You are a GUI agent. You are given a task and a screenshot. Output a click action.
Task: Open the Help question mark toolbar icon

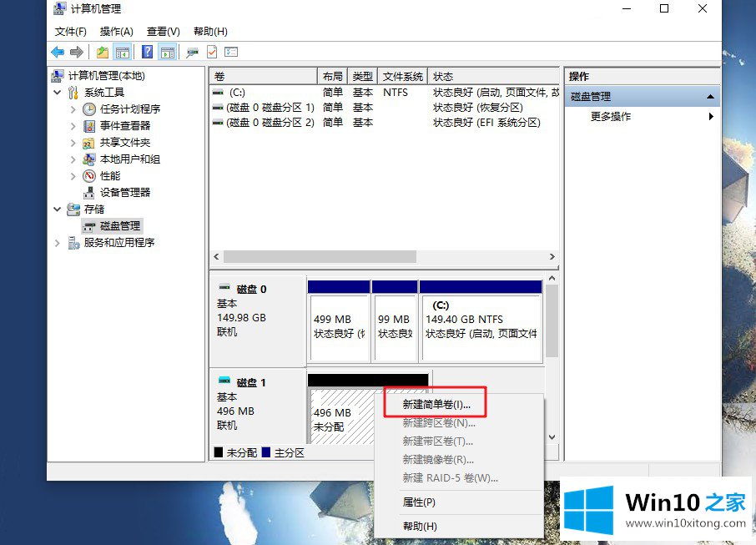click(x=147, y=52)
